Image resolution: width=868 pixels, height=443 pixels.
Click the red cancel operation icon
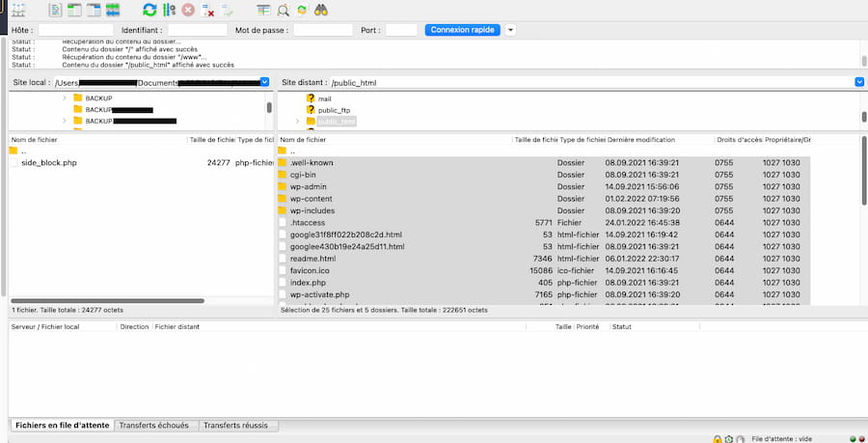pos(188,10)
